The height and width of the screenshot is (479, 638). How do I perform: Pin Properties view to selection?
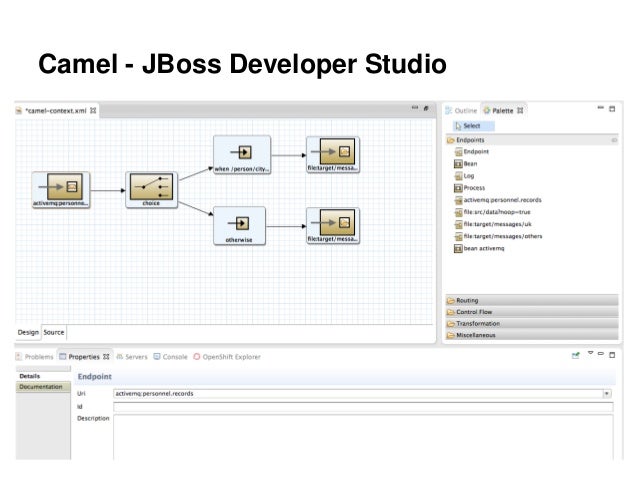(575, 356)
